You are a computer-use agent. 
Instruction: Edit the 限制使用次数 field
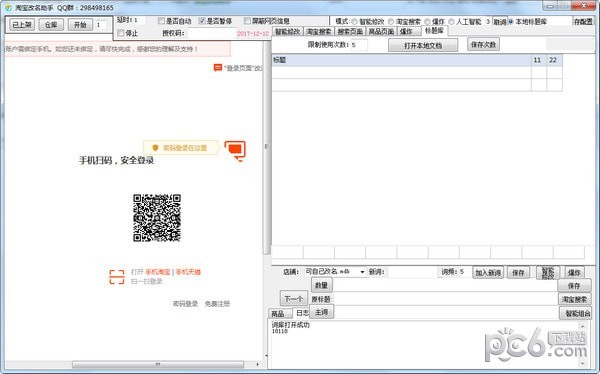coord(359,45)
